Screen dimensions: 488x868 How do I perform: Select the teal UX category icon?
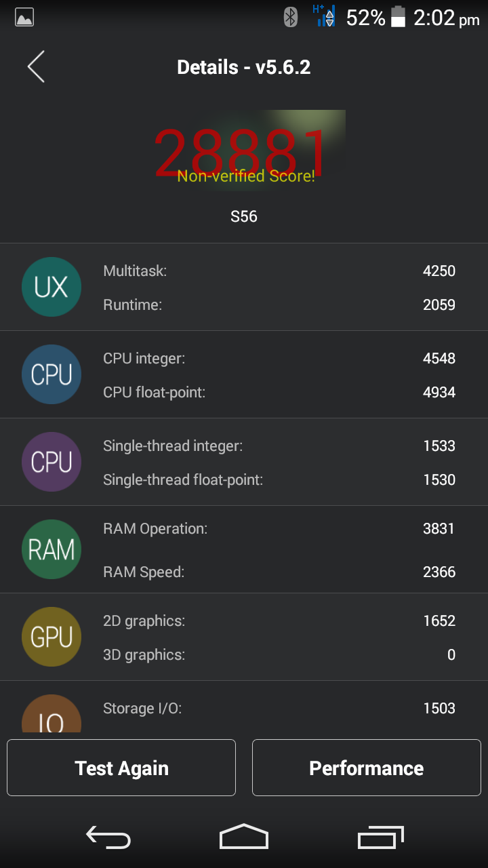pos(52,287)
